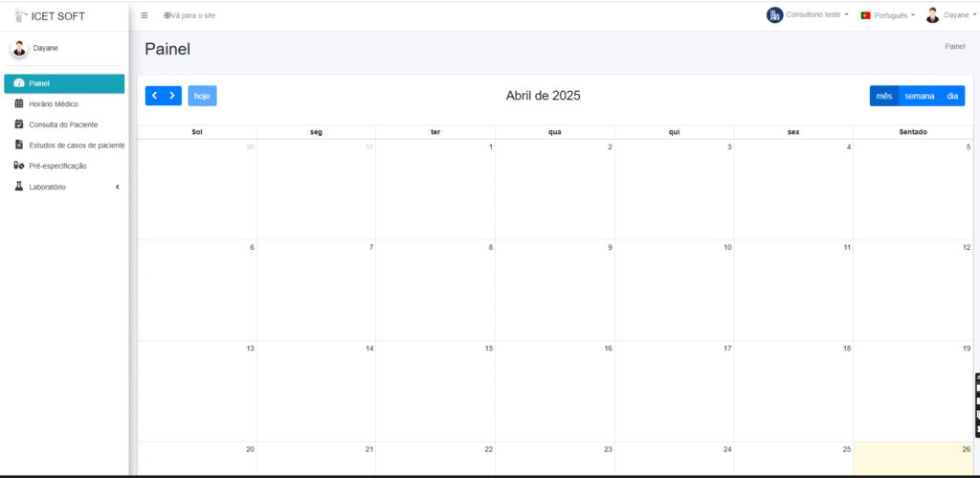Click Dayane avatar in top bar
Screen dimensions: 980x478
point(932,15)
